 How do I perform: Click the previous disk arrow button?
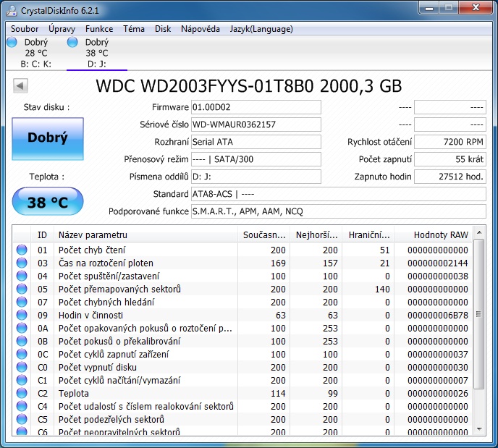point(21,86)
